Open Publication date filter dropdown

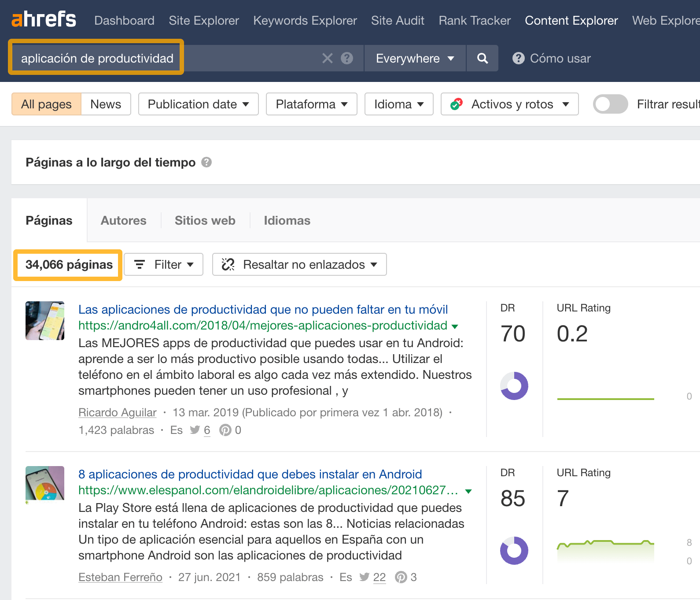199,104
